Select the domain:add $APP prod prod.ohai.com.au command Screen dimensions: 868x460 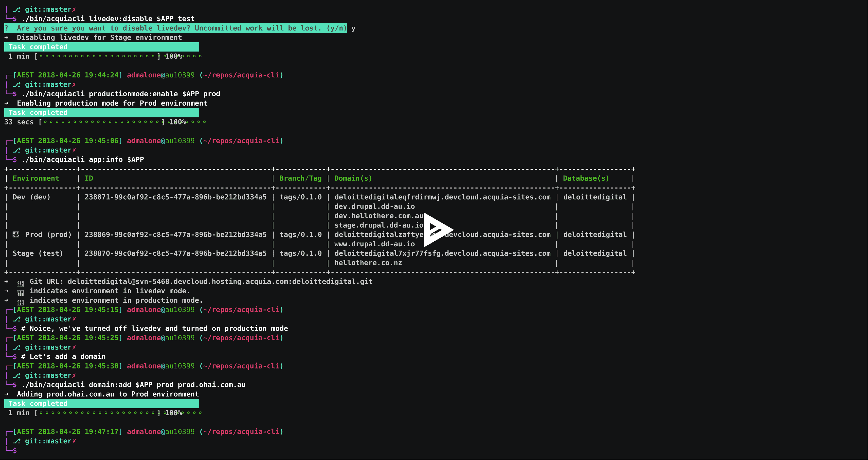(133, 385)
